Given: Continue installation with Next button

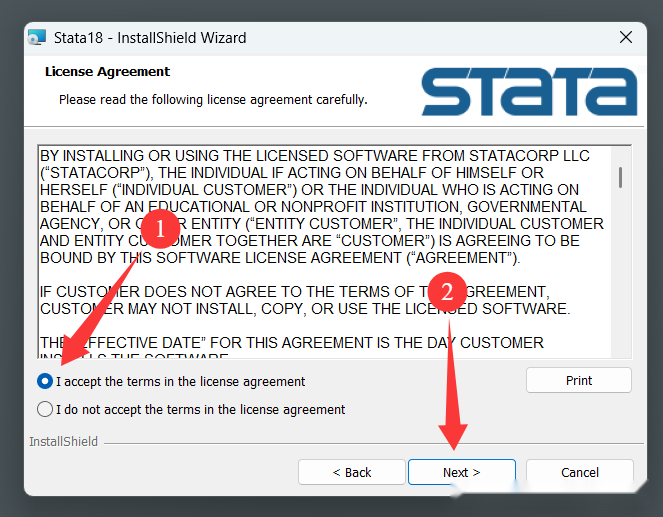Looking at the screenshot, I should (x=462, y=472).
